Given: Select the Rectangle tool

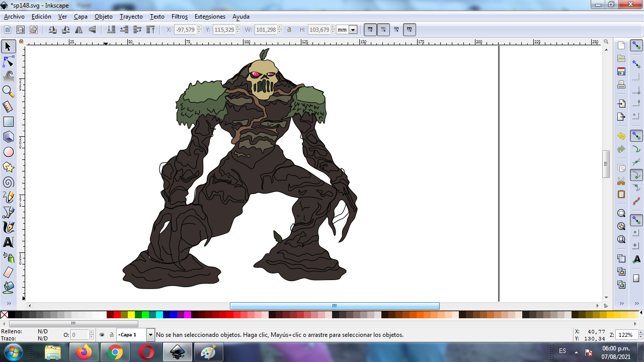Looking at the screenshot, I should click(x=8, y=122).
